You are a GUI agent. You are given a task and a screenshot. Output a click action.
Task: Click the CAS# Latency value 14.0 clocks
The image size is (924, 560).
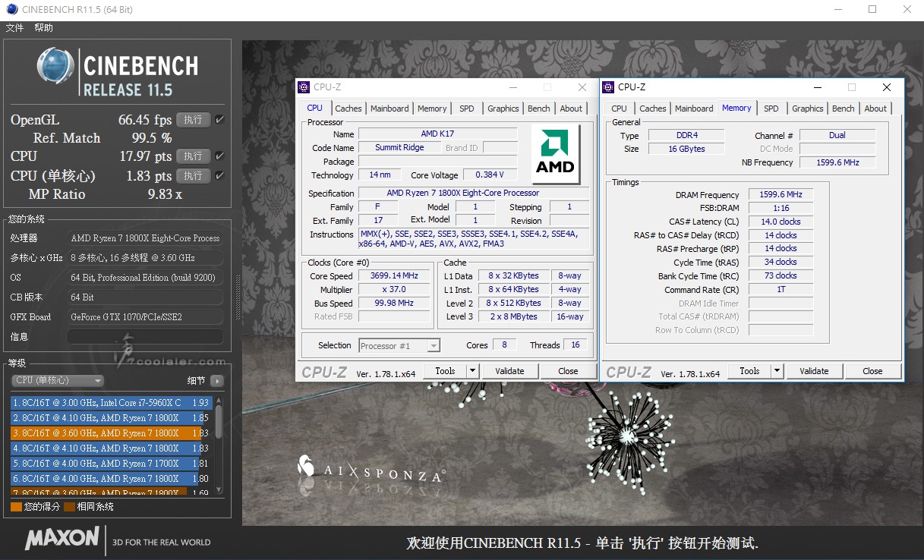(x=781, y=222)
